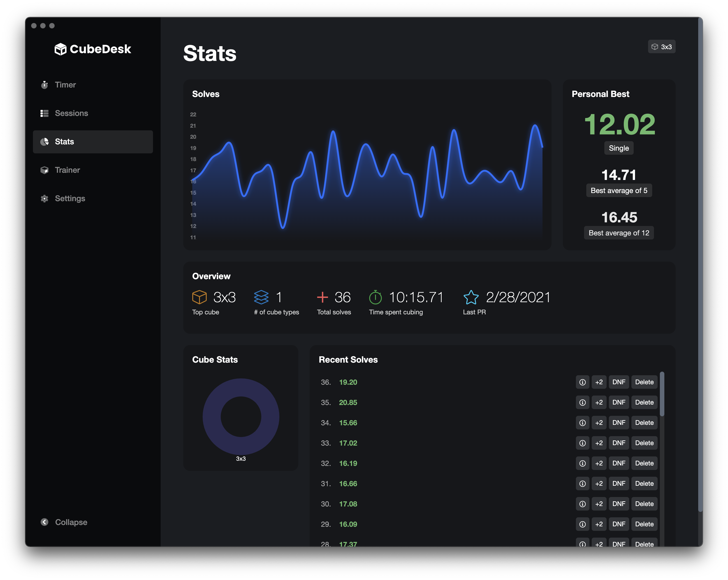Image resolution: width=728 pixels, height=580 pixels.
Task: Delete solve number 32
Action: 644,463
